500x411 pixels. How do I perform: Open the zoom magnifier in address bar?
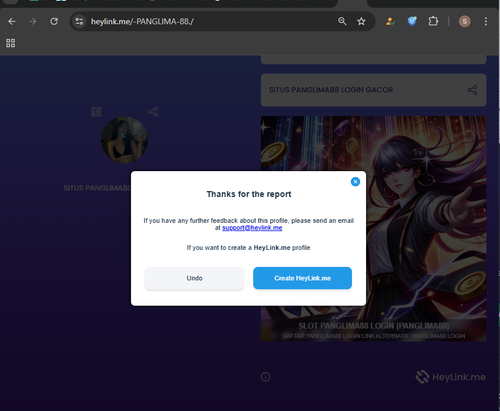point(342,22)
